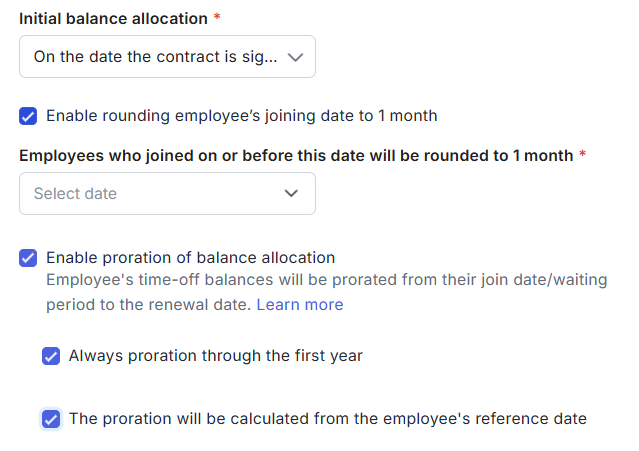
Task: Click the chevron on the contract-signed dropdown
Action: tap(295, 57)
